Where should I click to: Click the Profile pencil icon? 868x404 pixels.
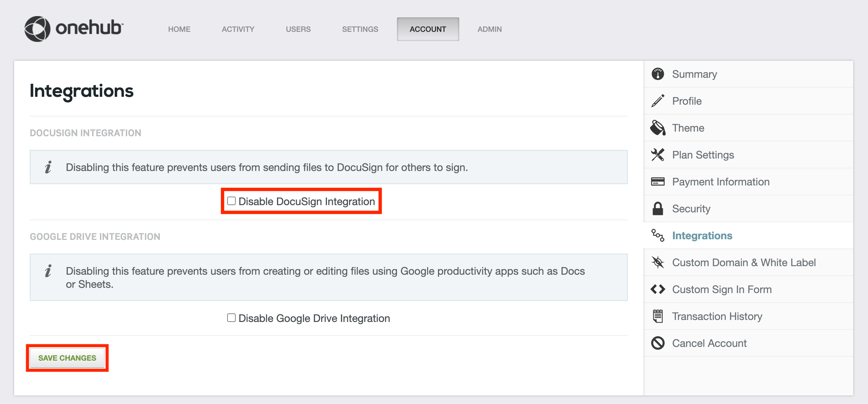658,101
